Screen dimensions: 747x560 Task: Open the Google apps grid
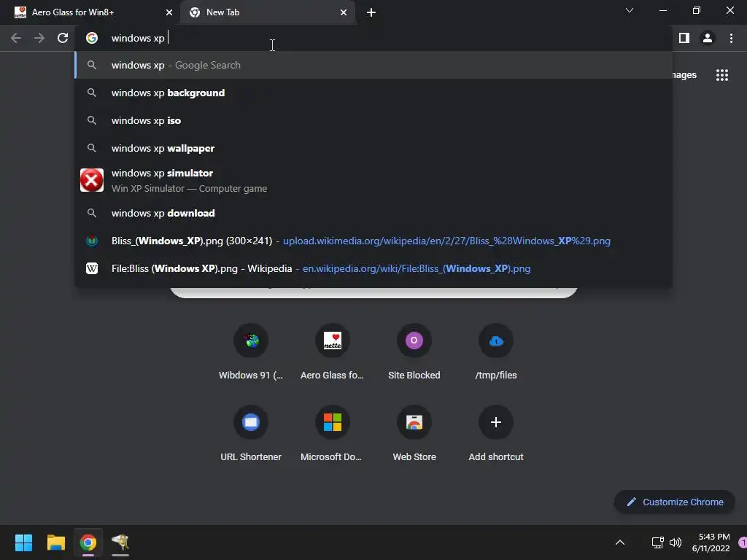pos(722,75)
